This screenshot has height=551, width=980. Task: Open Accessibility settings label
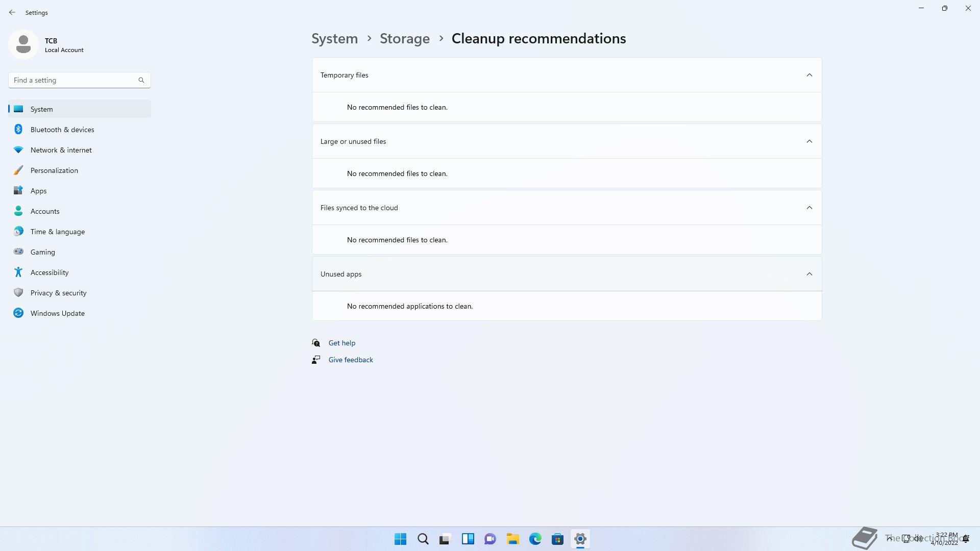50,272
